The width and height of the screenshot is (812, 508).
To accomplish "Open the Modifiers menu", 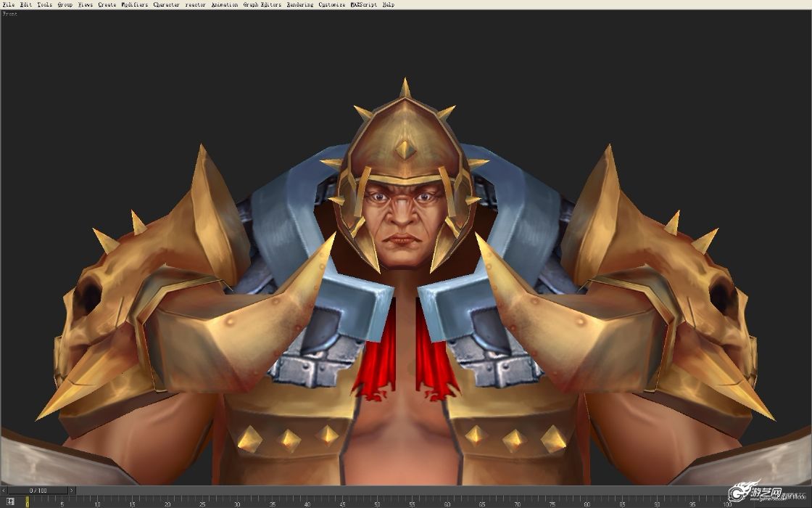I will click(135, 4).
